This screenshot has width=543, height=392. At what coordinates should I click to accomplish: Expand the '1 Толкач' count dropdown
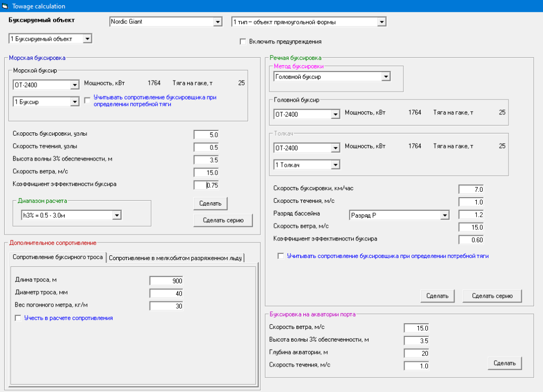pyautogui.click(x=335, y=165)
